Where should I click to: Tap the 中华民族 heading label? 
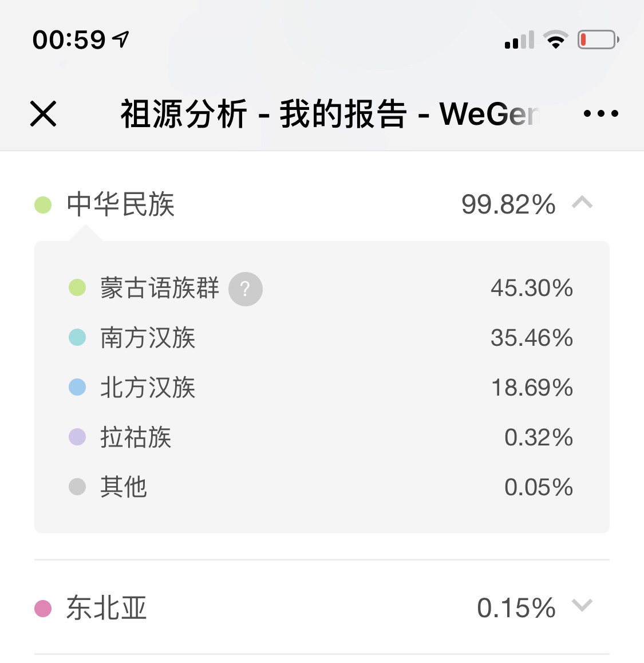pyautogui.click(x=121, y=204)
